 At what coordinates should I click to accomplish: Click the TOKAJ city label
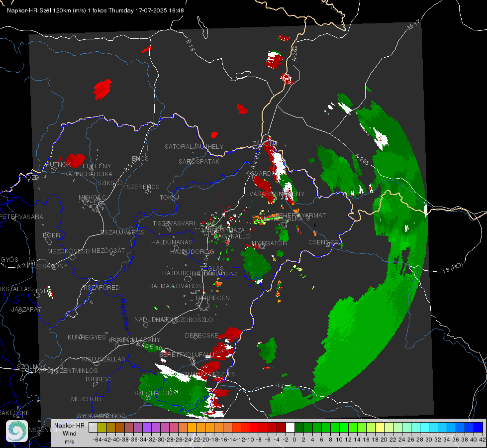point(169,198)
